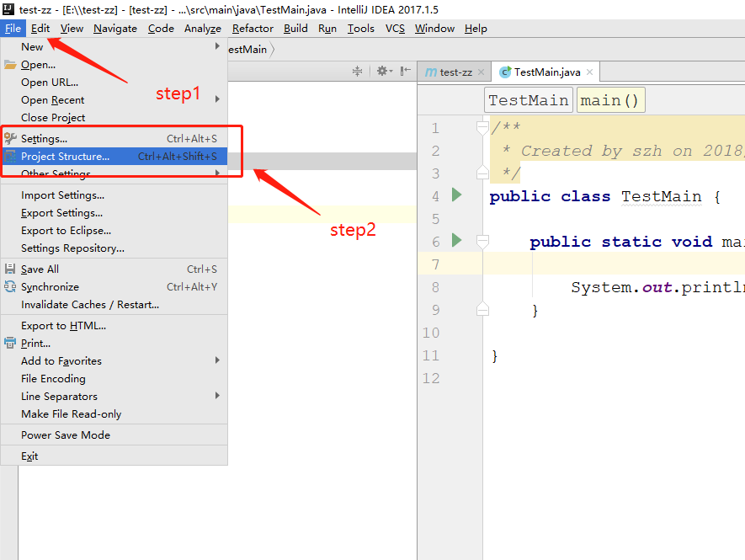Collapse the main method fold marker on line 6

coord(482,242)
